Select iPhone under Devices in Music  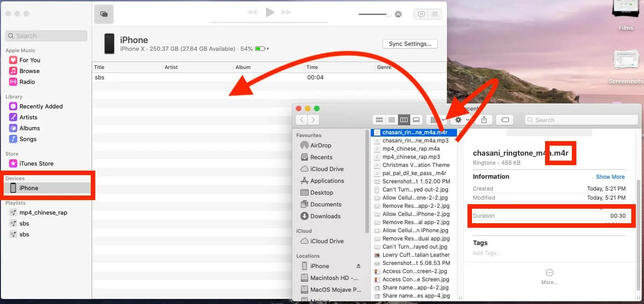(48, 188)
